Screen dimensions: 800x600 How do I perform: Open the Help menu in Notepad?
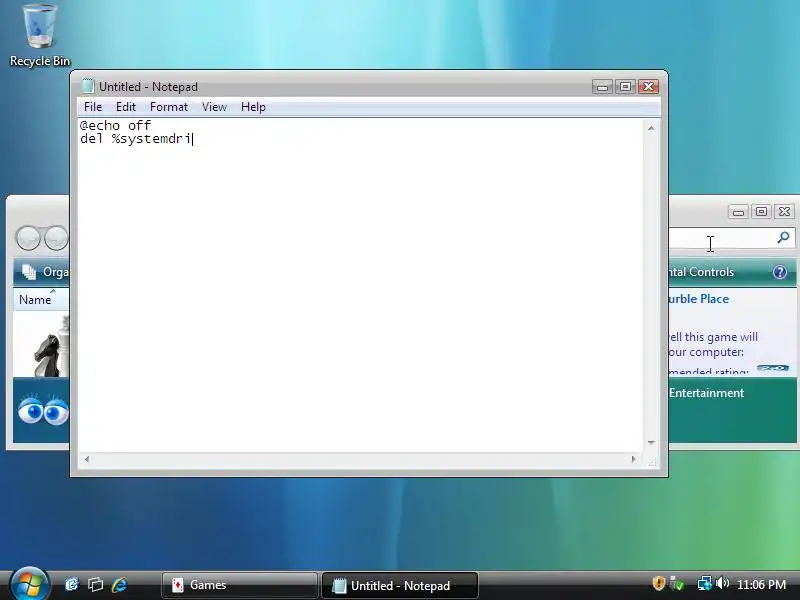click(x=253, y=107)
